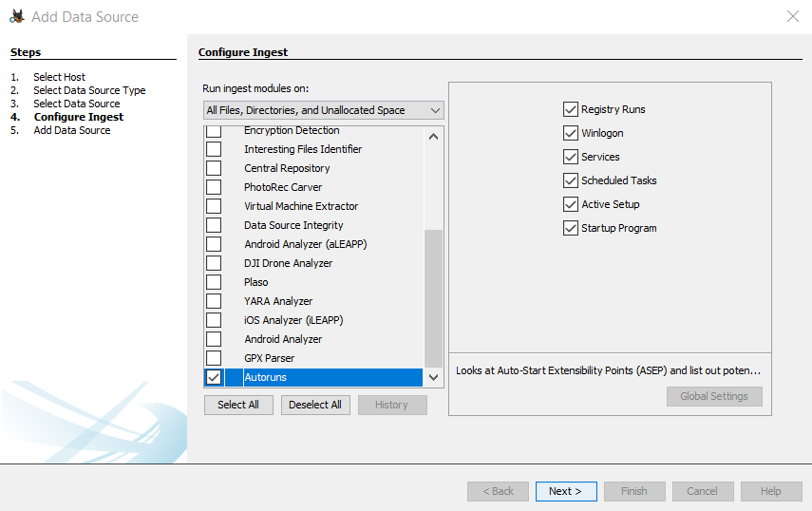Uncheck the Winlogon option
Screen dimensions: 812x511
(570, 133)
